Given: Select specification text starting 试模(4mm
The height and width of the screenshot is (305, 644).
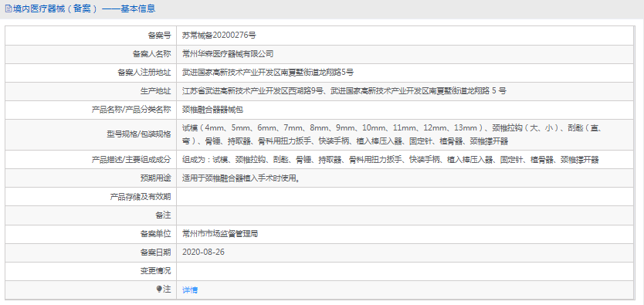Looking at the screenshot, I should click(x=391, y=134).
